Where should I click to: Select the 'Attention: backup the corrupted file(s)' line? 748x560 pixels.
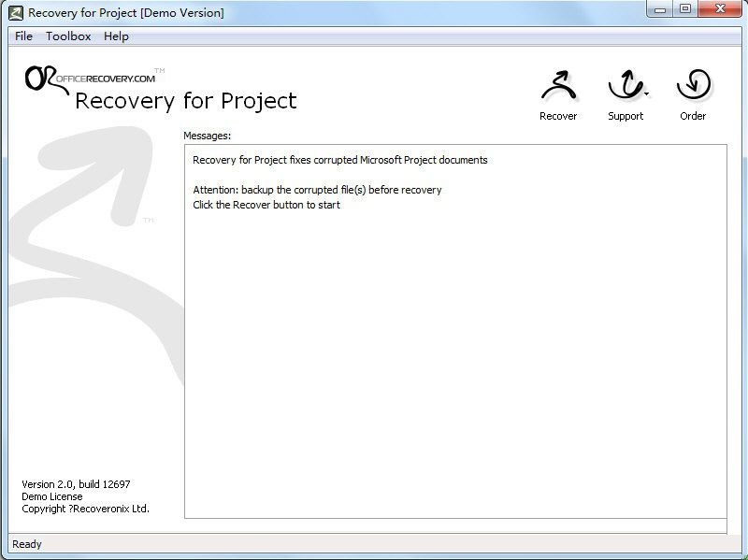coord(317,190)
